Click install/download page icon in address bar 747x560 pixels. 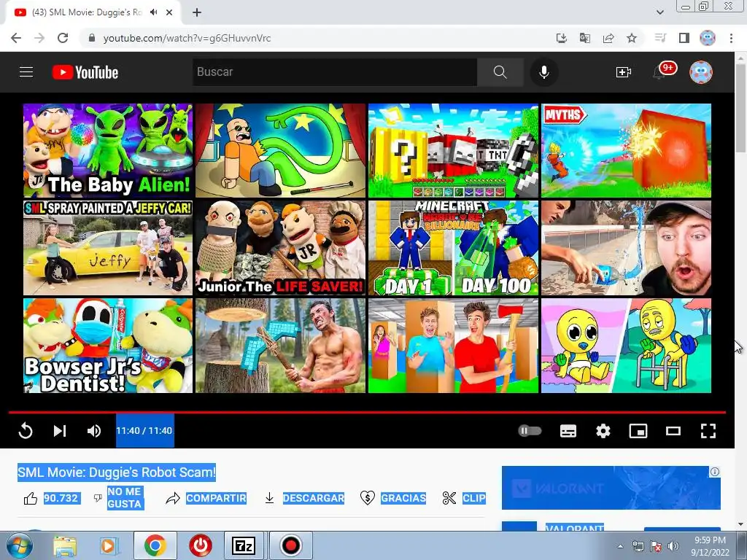[x=562, y=38]
